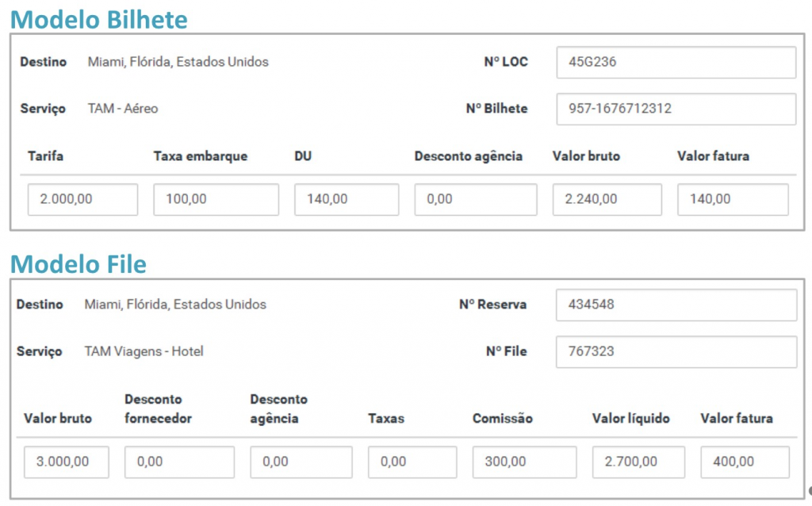Select the Taxas field showing 0,00

pyautogui.click(x=412, y=462)
